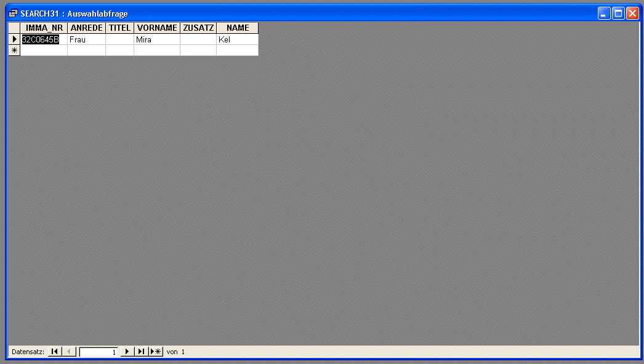Click the empty TITEL cell in Mira row

coord(119,39)
